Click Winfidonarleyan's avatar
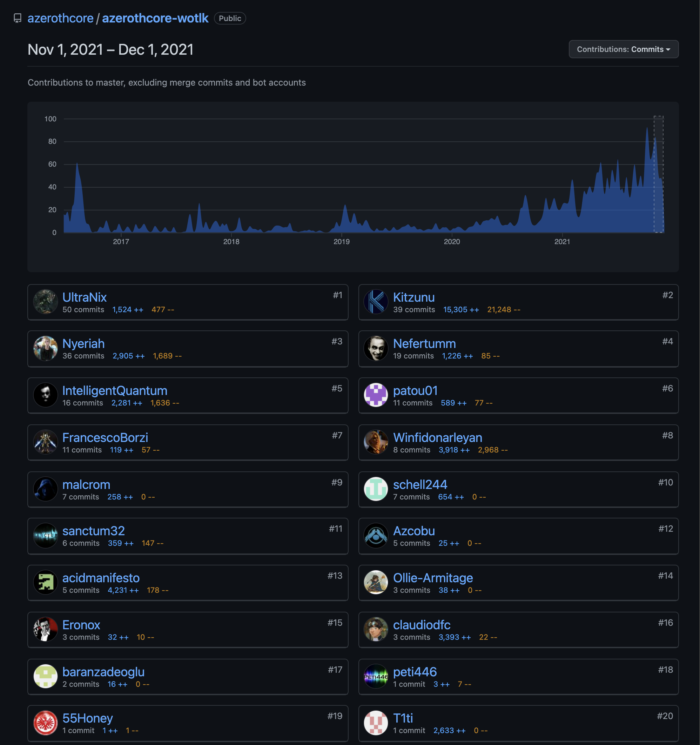700x745 pixels. (376, 442)
